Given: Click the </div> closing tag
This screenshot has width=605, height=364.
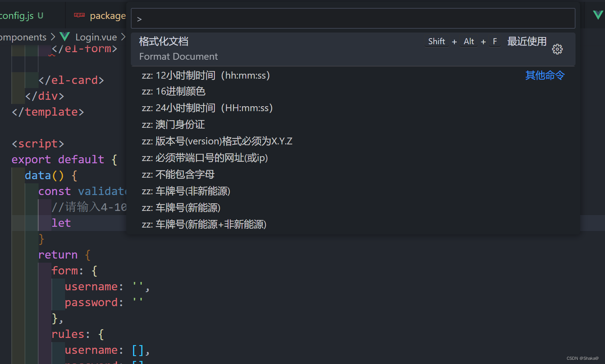Looking at the screenshot, I should pyautogui.click(x=45, y=96).
